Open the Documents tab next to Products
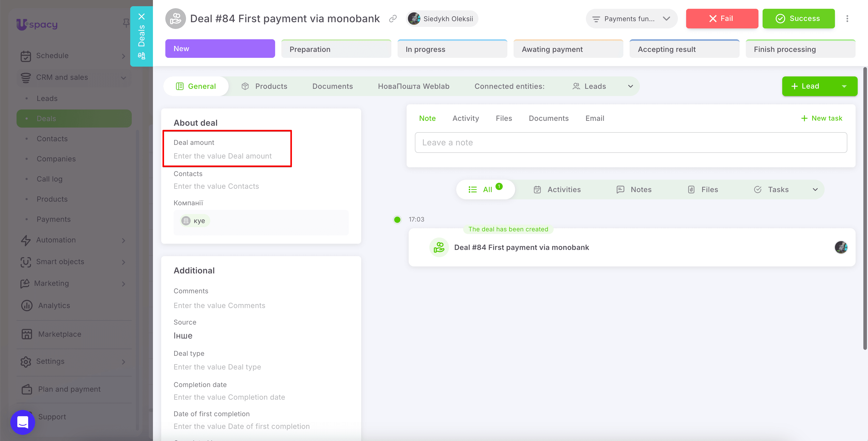This screenshot has height=441, width=868. pos(332,86)
